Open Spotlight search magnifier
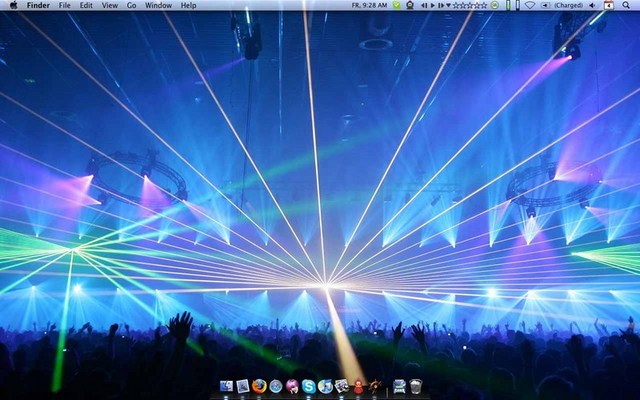 (x=626, y=5)
